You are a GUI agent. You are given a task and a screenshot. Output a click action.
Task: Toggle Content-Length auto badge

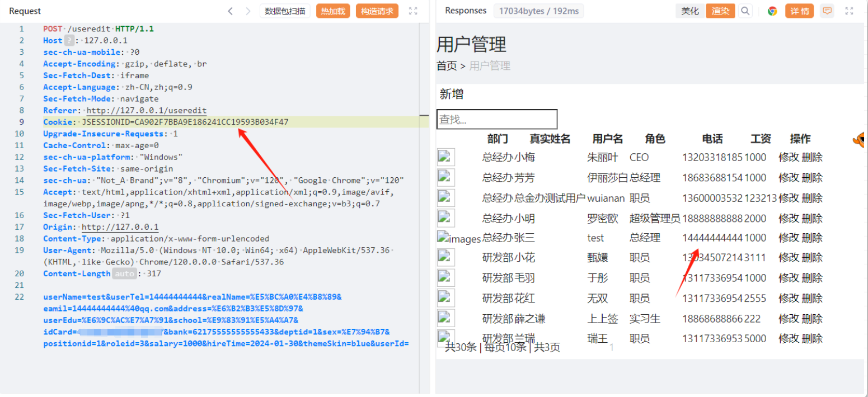pos(124,274)
